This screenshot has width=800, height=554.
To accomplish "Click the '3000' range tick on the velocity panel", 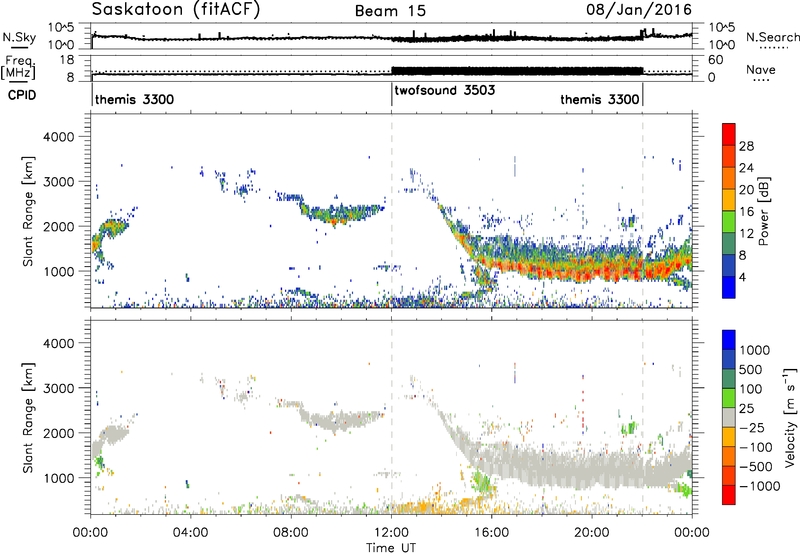I will [58, 388].
